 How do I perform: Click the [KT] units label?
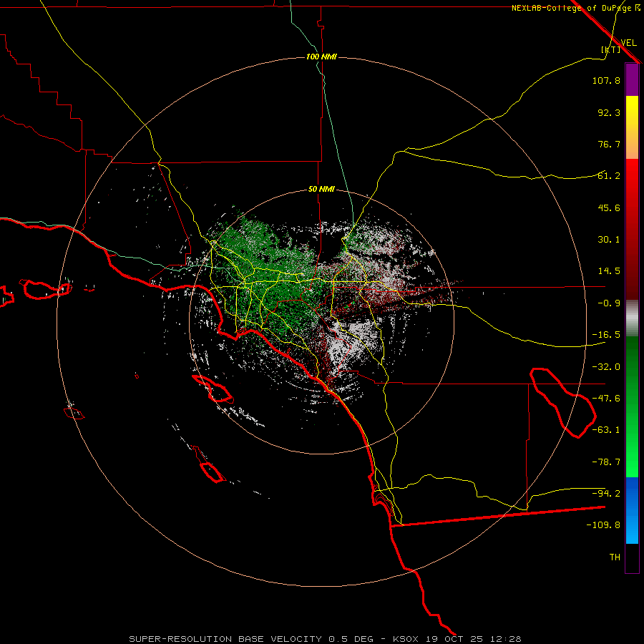tap(611, 49)
